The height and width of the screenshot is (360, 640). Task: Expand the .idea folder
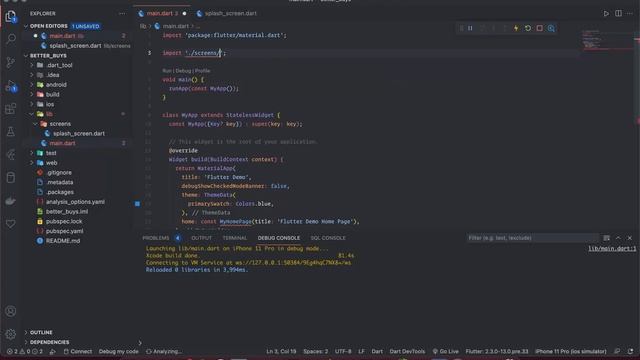32,75
